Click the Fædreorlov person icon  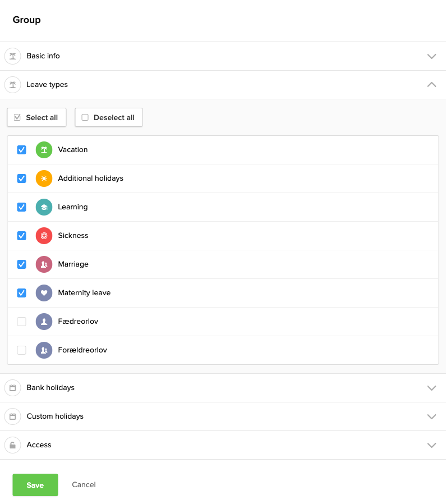click(44, 322)
